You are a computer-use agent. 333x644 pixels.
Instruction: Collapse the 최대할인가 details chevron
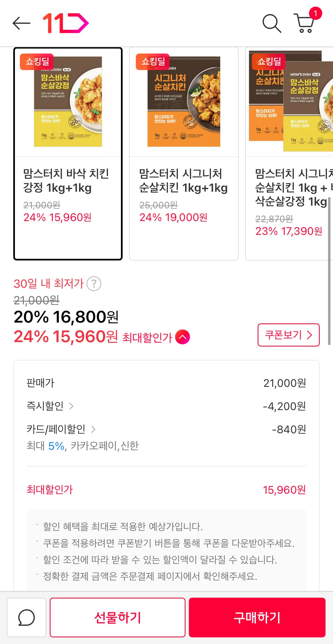(x=183, y=337)
